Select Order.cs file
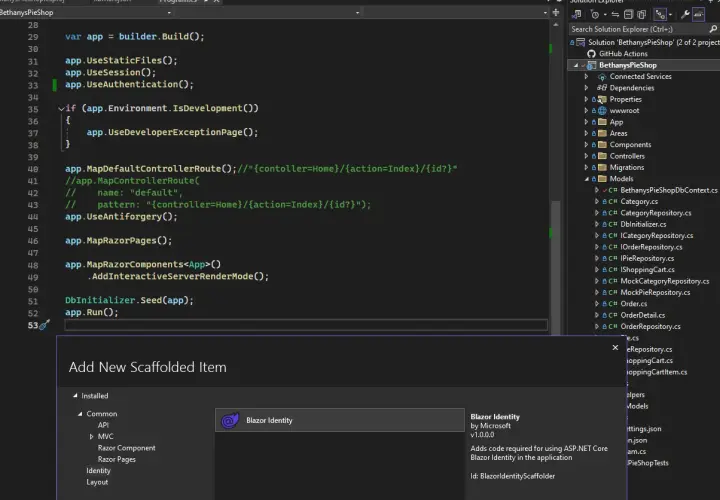 pyautogui.click(x=634, y=304)
